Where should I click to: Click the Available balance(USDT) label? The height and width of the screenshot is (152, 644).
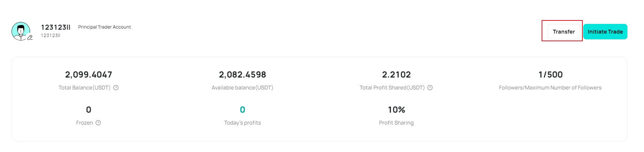[243, 88]
